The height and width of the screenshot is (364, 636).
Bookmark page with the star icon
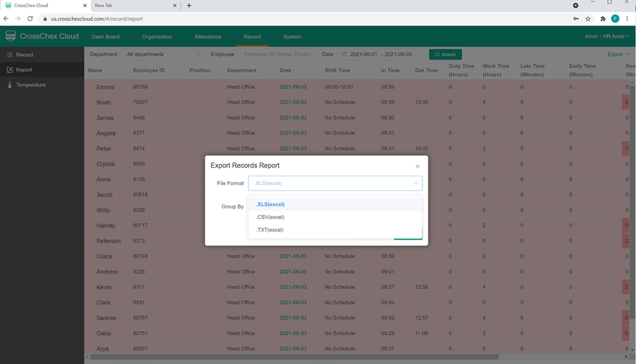click(x=588, y=19)
